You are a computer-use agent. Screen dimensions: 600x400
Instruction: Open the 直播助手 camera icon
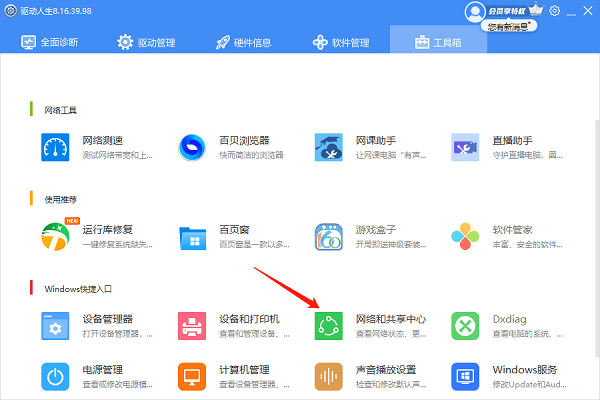(x=465, y=147)
